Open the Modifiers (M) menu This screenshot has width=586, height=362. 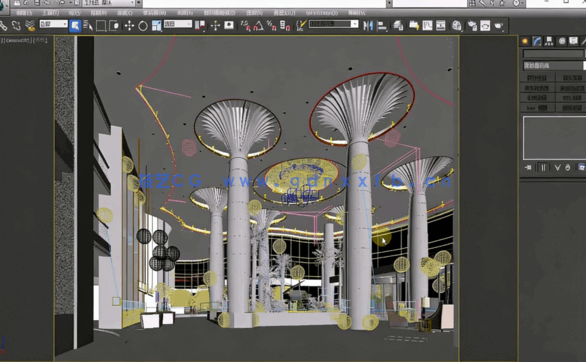pyautogui.click(x=155, y=13)
